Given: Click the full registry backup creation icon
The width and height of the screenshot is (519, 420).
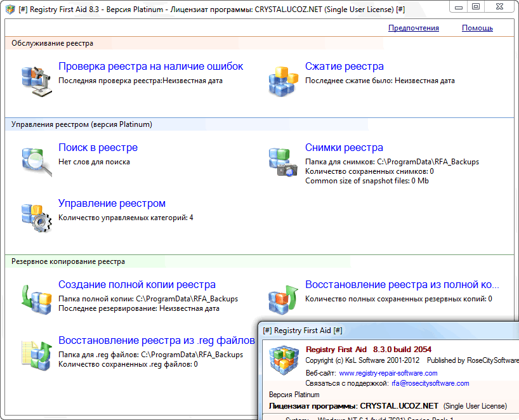Looking at the screenshot, I should [37, 299].
